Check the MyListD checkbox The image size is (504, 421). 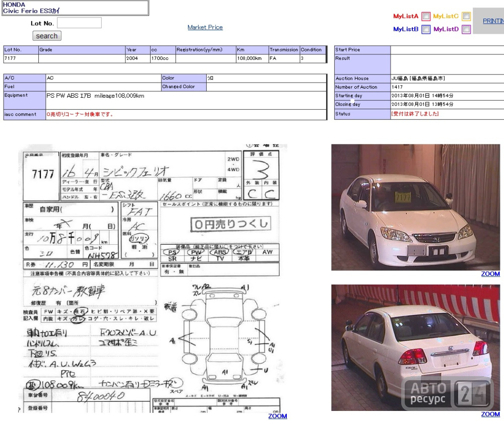[466, 29]
